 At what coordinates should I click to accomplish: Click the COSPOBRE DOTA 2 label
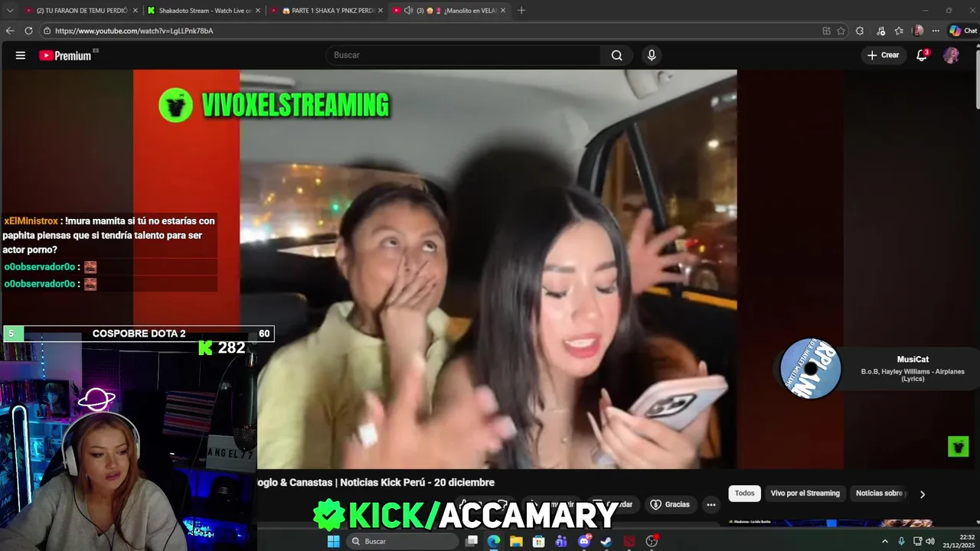[x=139, y=334]
